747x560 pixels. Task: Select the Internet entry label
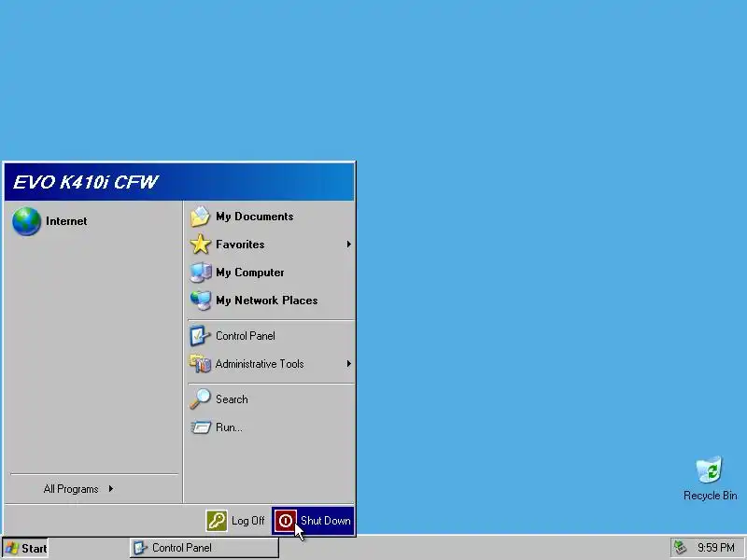tap(66, 221)
